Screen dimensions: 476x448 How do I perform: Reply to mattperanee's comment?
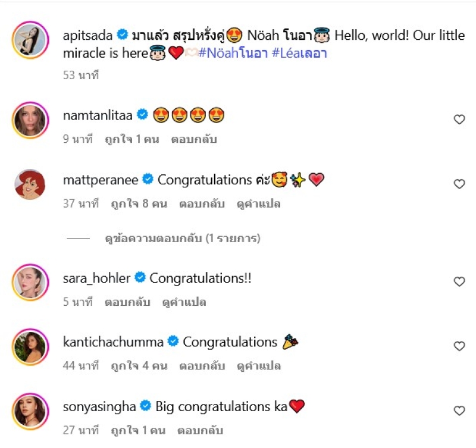(202, 203)
